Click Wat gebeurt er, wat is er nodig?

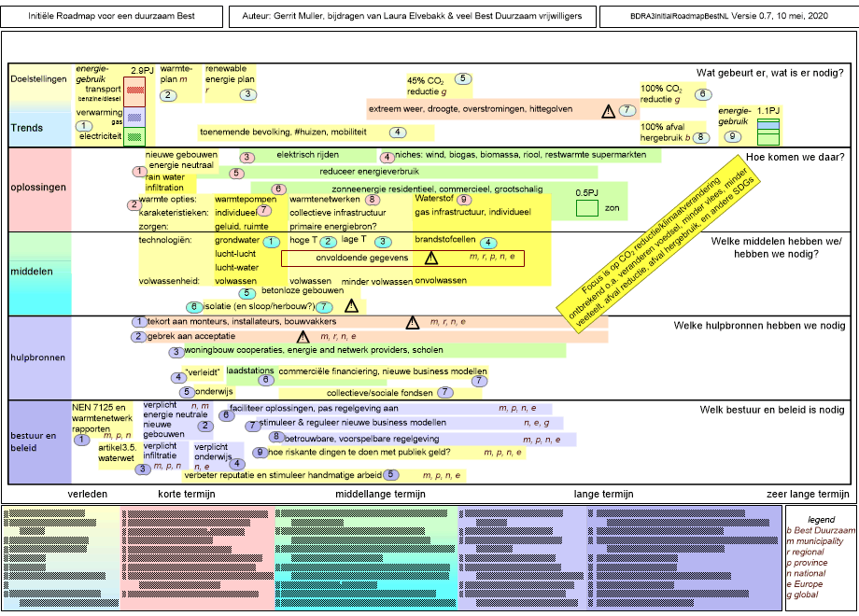(769, 73)
